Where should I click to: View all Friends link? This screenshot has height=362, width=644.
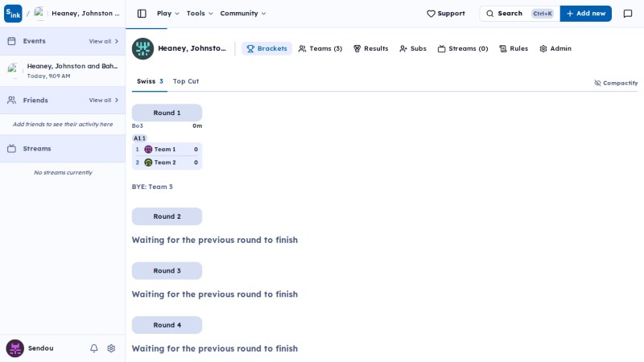coord(104,100)
